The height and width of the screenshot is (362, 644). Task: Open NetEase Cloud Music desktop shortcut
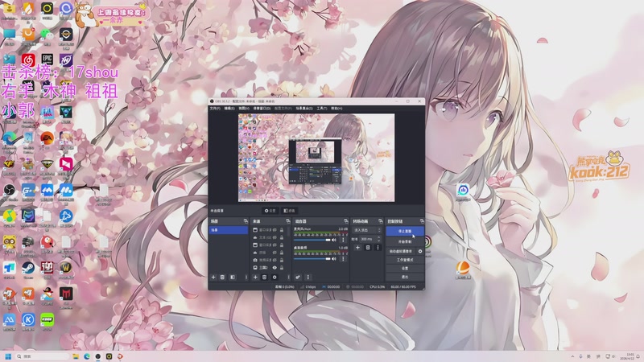pyautogui.click(x=28, y=61)
